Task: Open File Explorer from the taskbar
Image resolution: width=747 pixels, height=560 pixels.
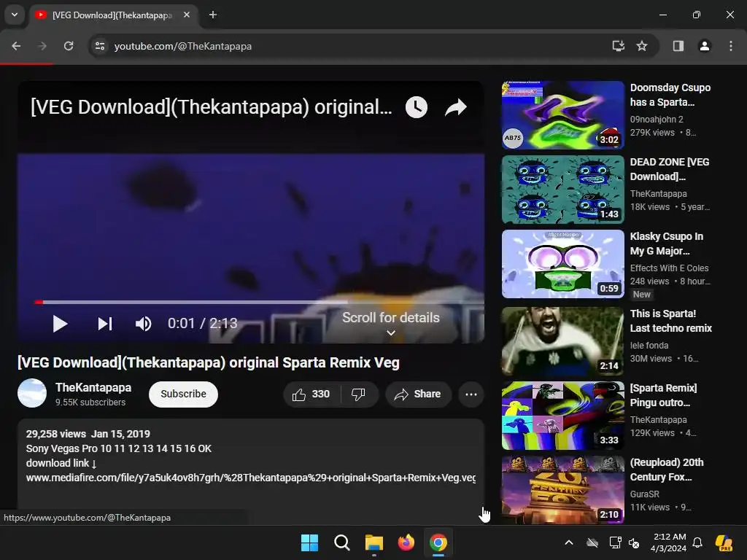Action: (x=374, y=542)
